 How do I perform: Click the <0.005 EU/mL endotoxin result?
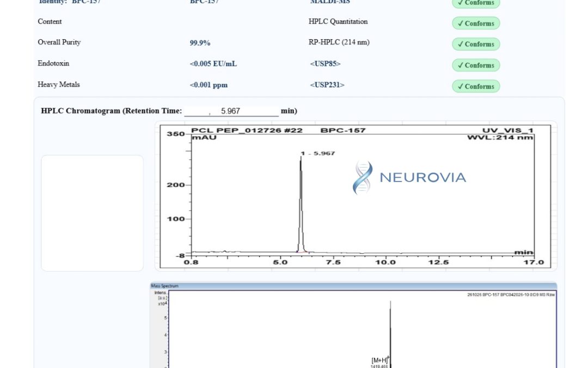(x=213, y=63)
